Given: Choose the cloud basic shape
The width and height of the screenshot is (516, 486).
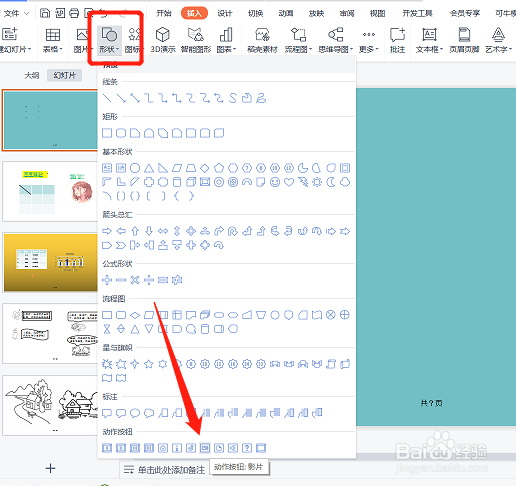Looking at the screenshot, I should coord(345,182).
